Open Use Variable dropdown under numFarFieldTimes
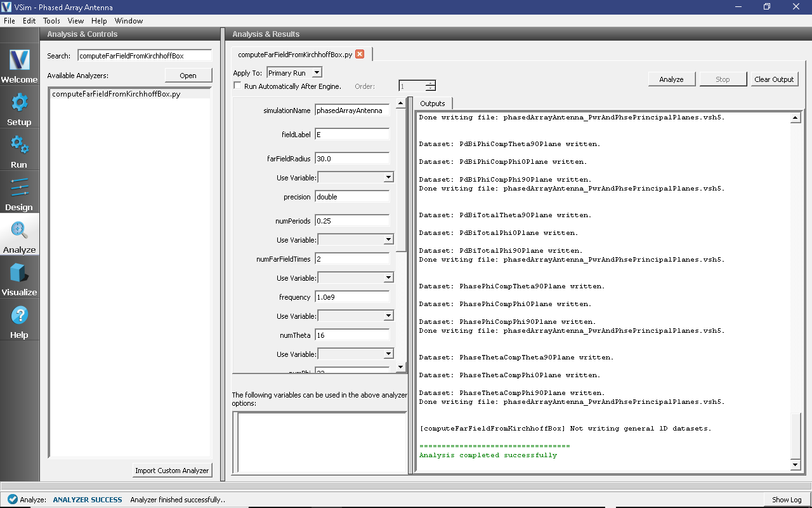 (355, 277)
